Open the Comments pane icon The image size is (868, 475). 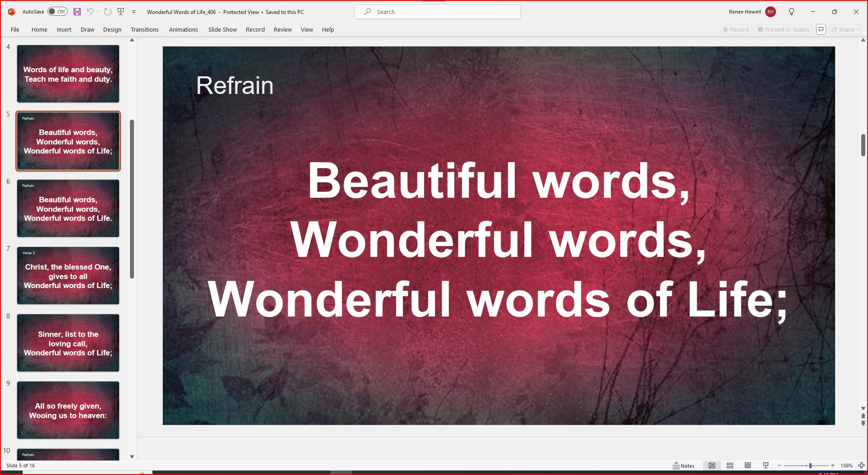point(821,30)
